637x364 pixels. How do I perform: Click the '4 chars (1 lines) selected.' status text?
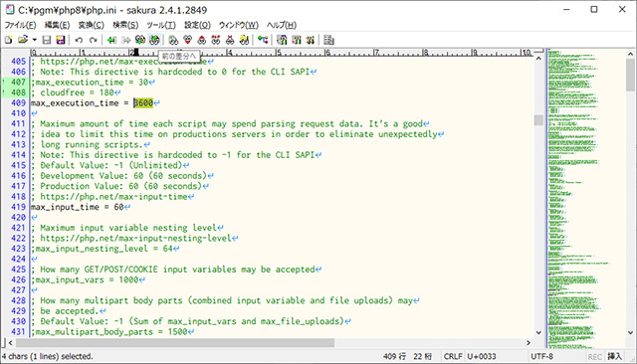click(47, 357)
